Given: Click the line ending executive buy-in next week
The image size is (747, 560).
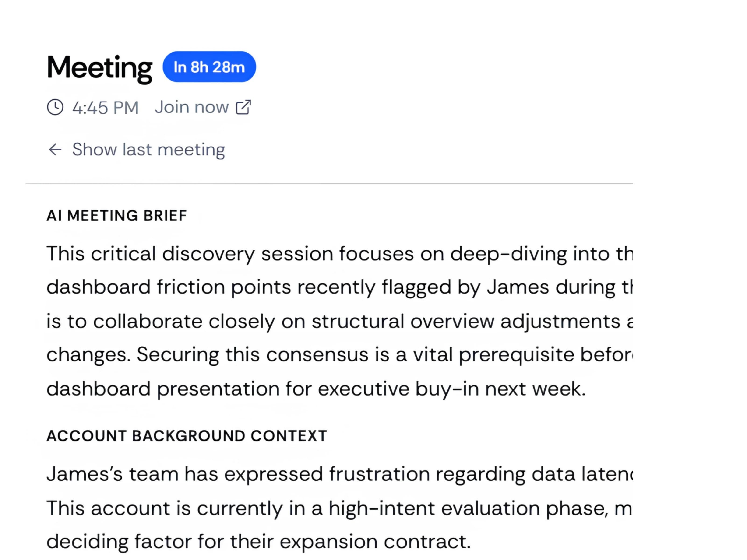Looking at the screenshot, I should coord(316,388).
